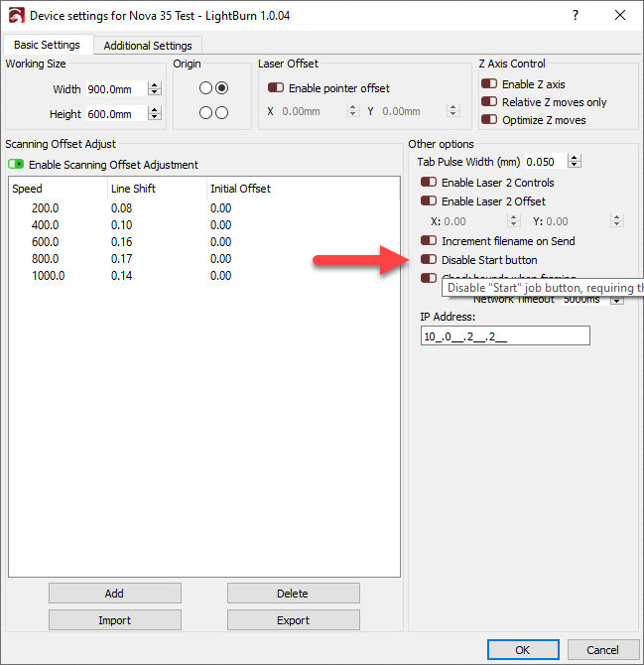Click the 0.17 line shift cell
Viewport: 644px width, 665px height.
(121, 259)
